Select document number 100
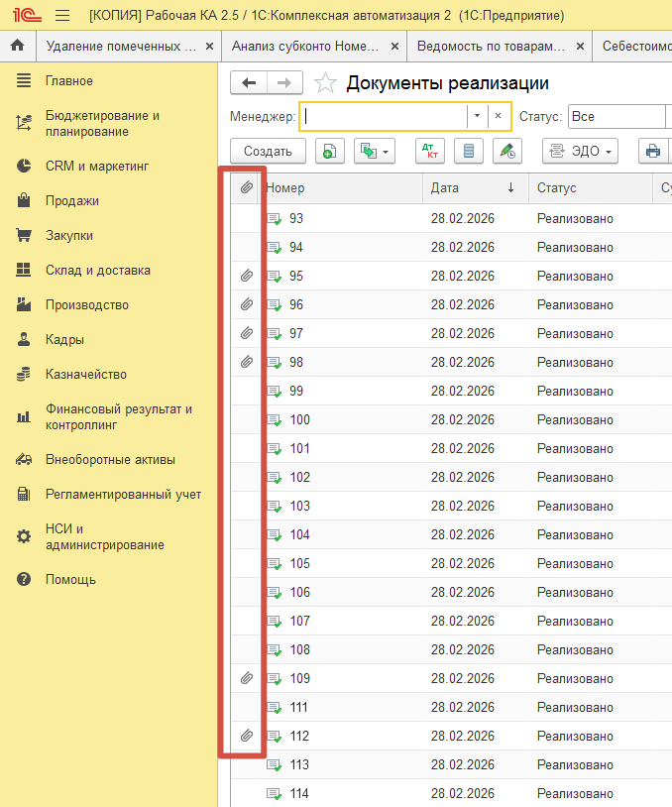 300,420
